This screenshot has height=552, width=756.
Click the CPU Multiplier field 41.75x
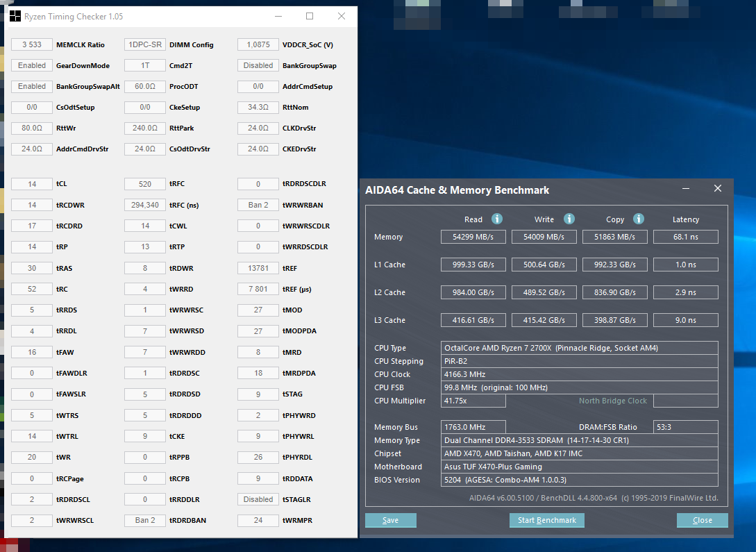tap(473, 401)
